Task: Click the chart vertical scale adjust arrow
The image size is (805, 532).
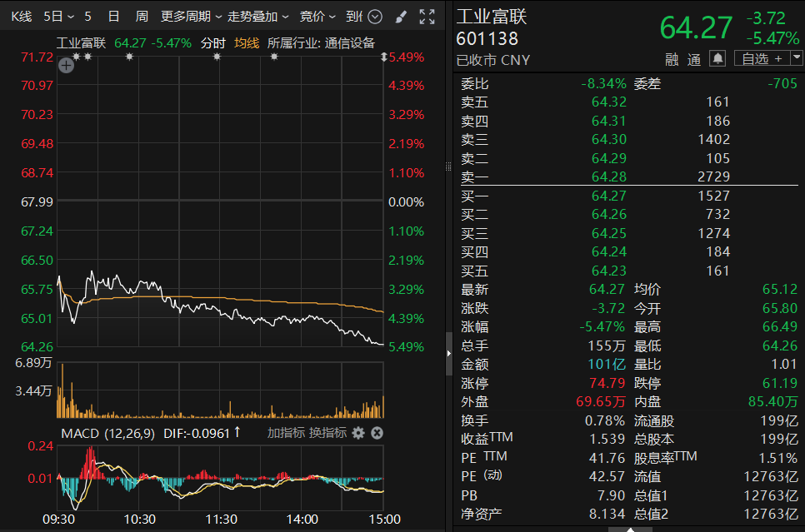Action: pyautogui.click(x=383, y=57)
